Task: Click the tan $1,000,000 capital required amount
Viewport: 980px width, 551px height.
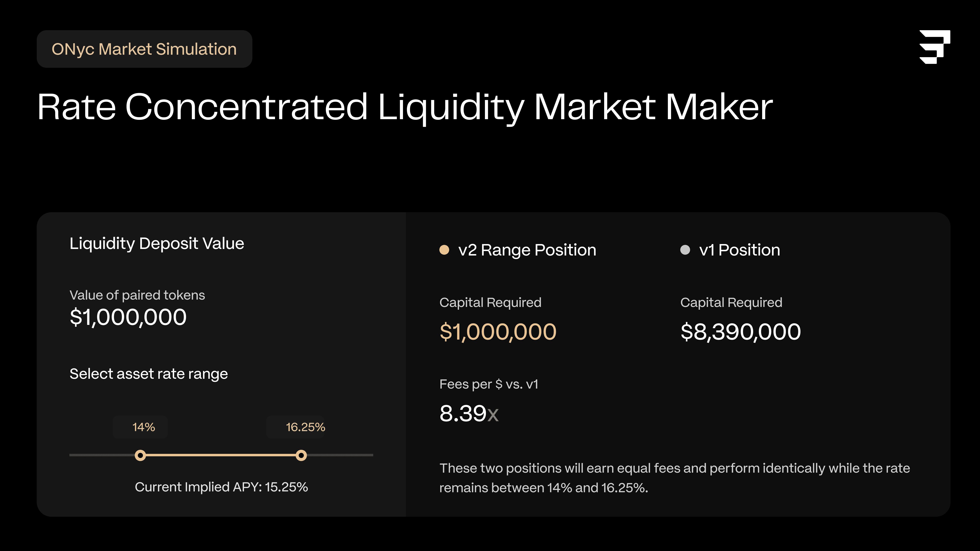Action: click(x=498, y=332)
